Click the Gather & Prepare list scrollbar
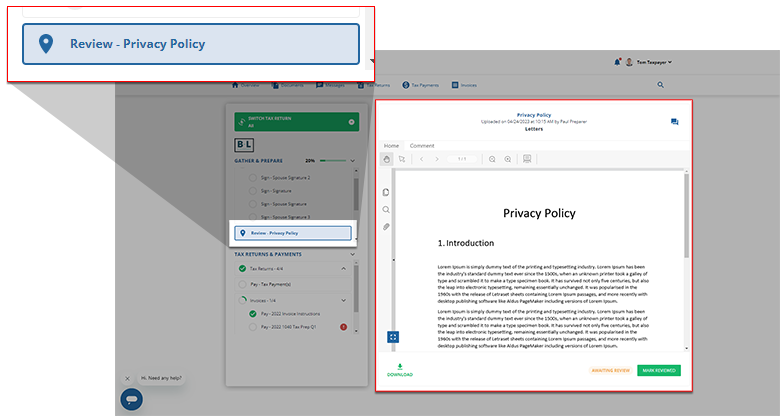This screenshot has height=416, width=780. (356, 194)
